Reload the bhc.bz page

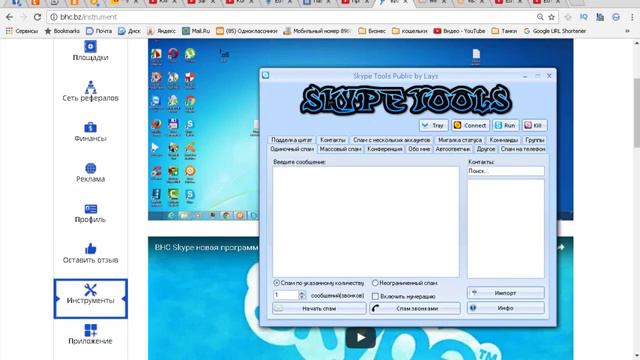37,17
